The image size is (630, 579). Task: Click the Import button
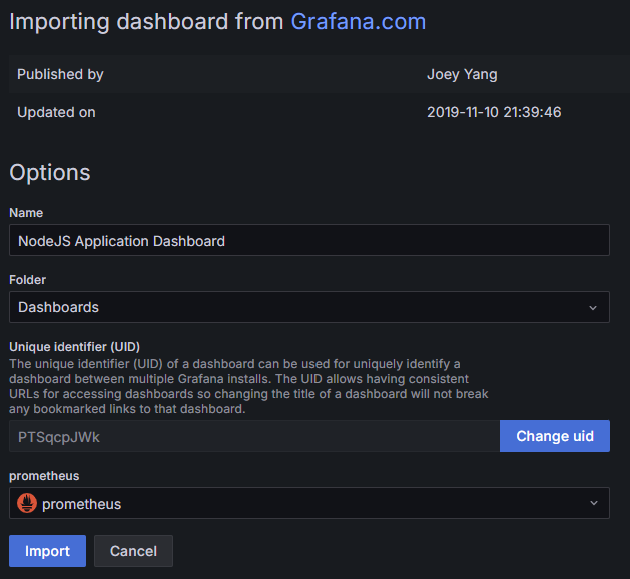point(47,551)
